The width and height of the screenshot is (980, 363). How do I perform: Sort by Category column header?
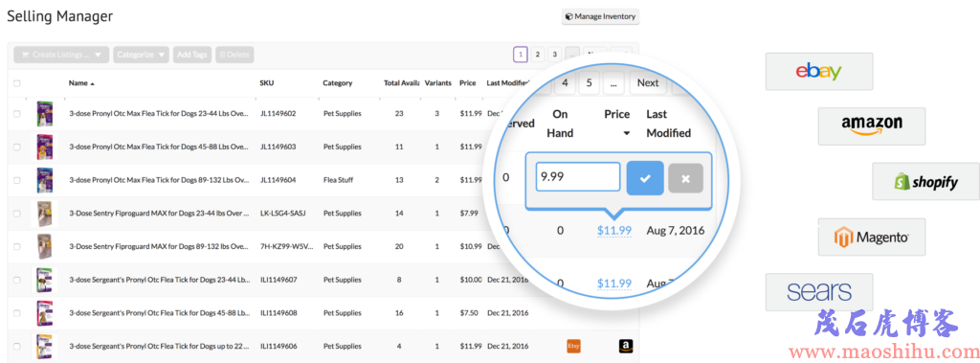(338, 82)
